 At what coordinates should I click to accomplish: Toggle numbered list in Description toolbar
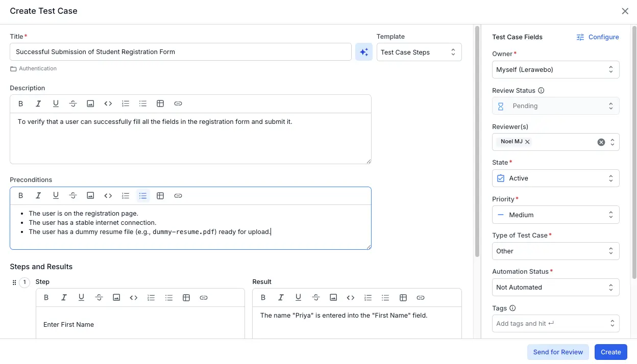click(126, 103)
